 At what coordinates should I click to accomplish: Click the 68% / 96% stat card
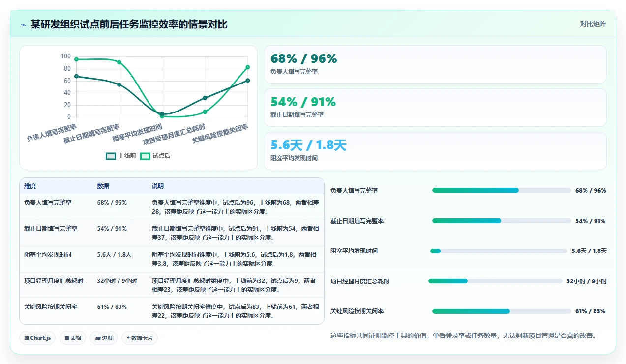(x=435, y=64)
